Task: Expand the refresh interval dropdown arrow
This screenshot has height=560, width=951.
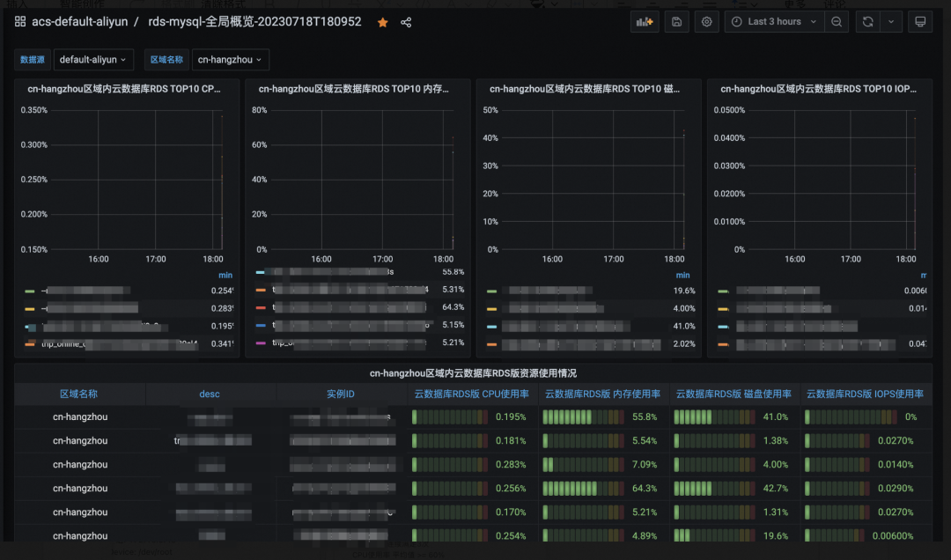Action: click(x=891, y=22)
